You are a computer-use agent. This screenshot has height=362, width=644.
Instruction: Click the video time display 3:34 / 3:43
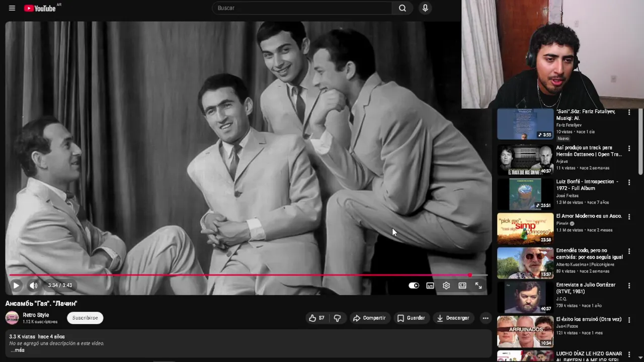(60, 285)
